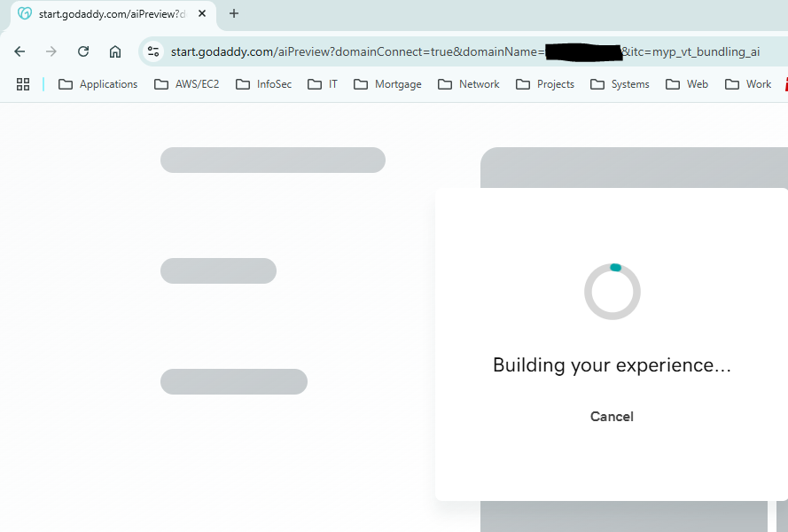Close the start.godaddy.com tab

[202, 13]
